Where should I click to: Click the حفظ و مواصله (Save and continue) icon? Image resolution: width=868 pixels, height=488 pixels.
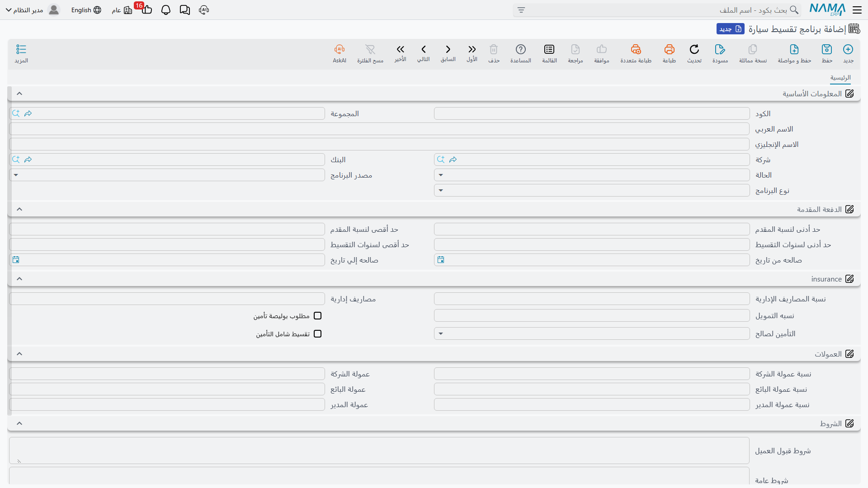coord(794,49)
